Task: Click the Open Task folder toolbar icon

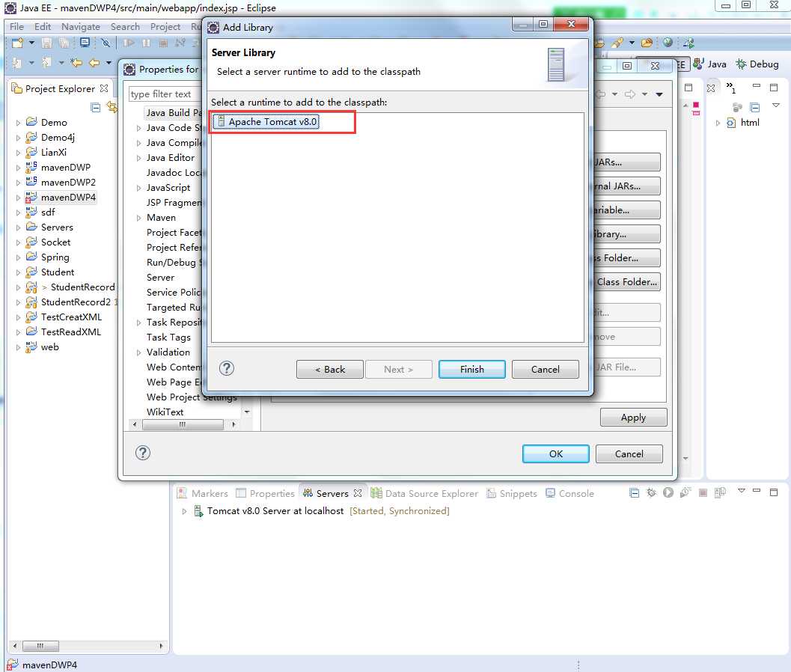Action: (647, 43)
